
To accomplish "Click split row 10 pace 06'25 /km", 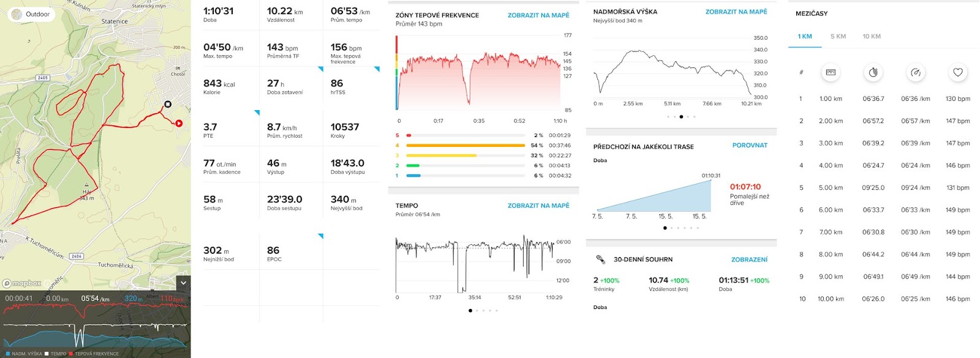I will (x=916, y=299).
